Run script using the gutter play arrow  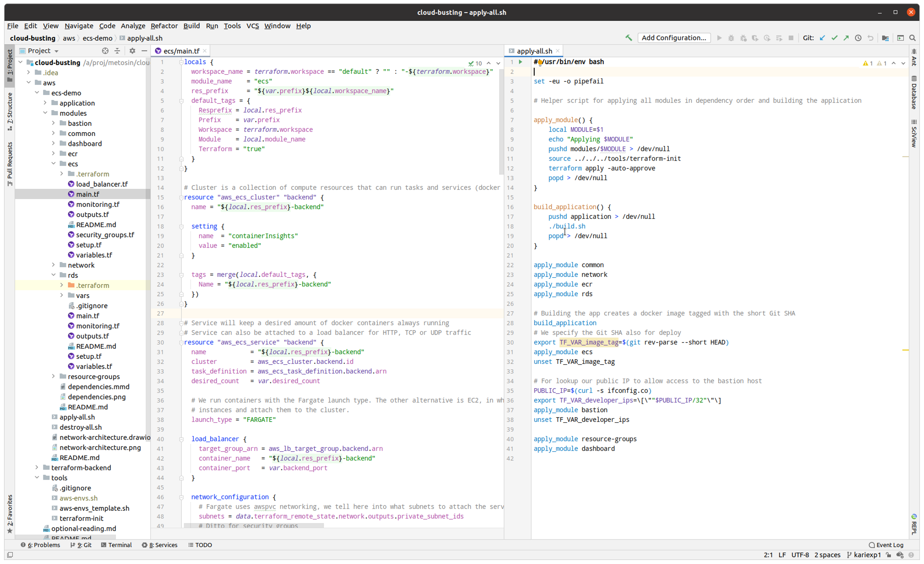pyautogui.click(x=520, y=62)
